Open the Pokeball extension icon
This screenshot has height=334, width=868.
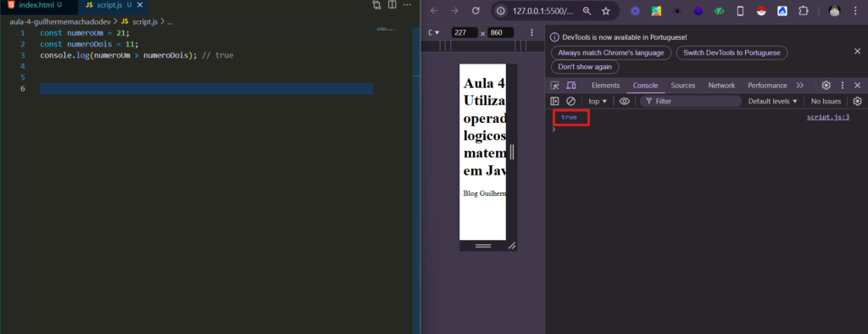tap(761, 10)
